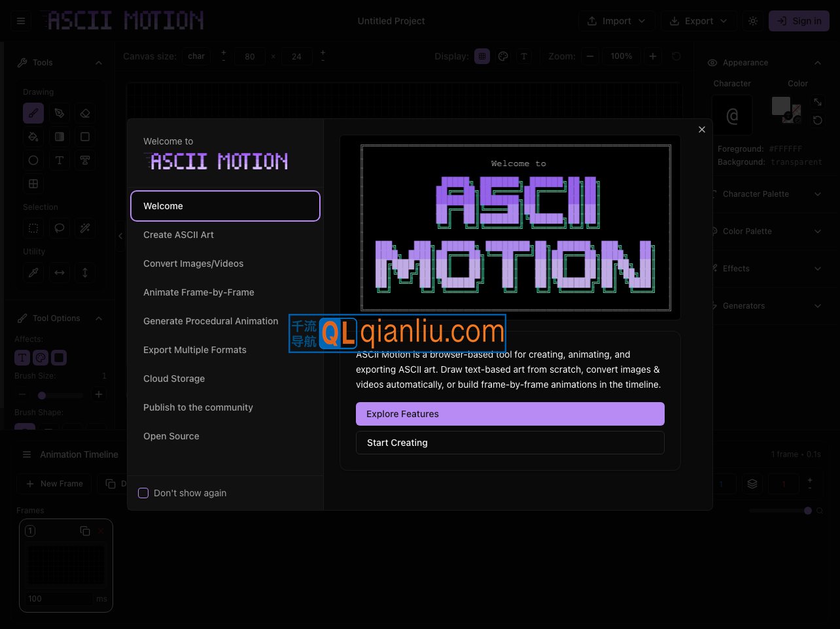The image size is (840, 629).
Task: Select the Text tool
Action: point(60,160)
